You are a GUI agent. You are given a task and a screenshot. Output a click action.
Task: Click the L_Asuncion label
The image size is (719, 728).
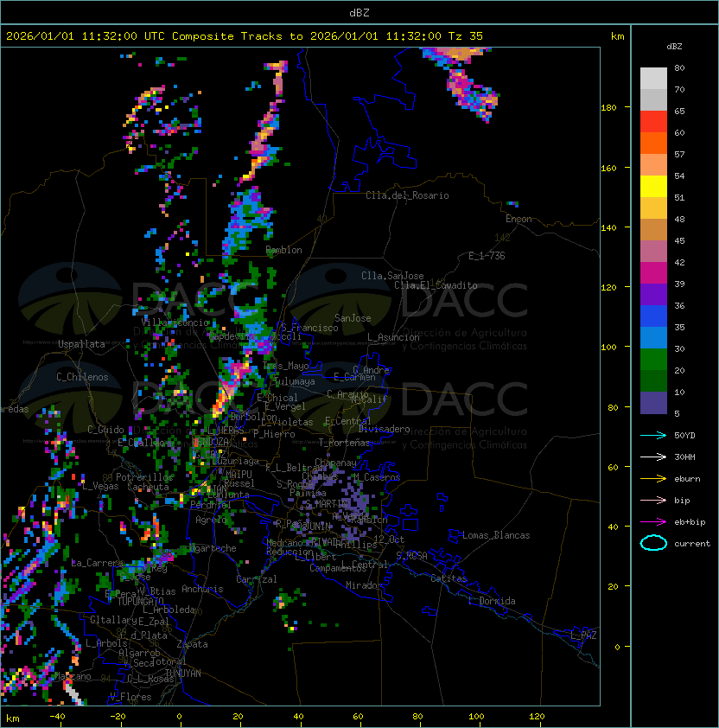coord(393,337)
